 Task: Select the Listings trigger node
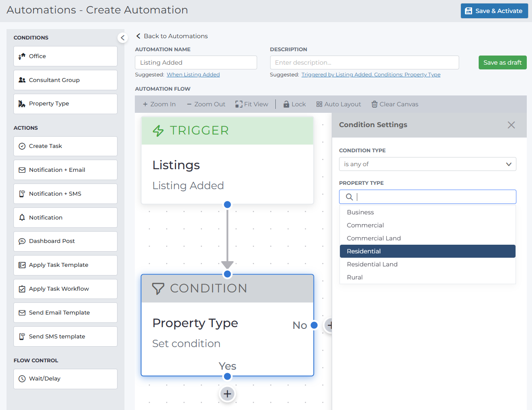point(227,160)
